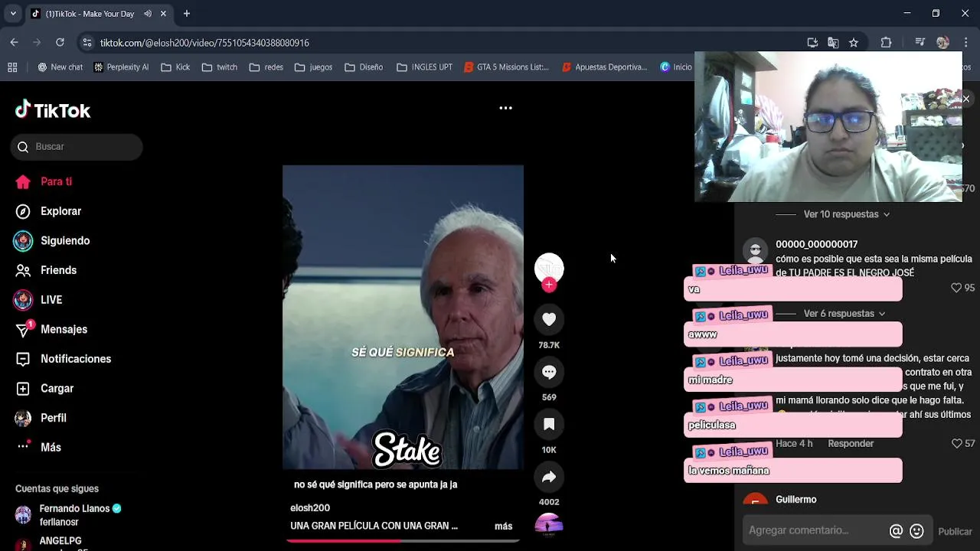Open twitch bookmarks folder

(220, 67)
